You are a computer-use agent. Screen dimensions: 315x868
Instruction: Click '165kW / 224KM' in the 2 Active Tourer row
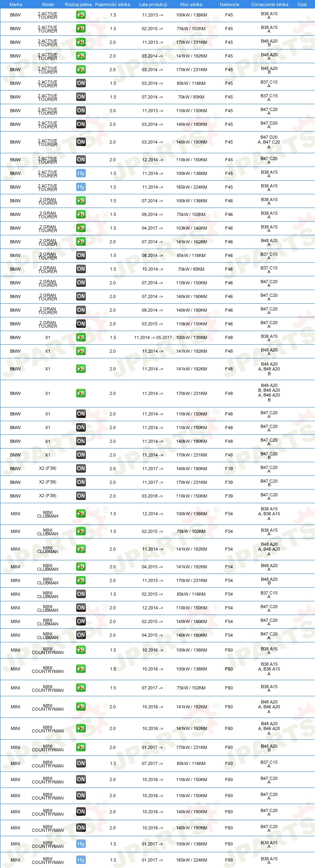[191, 187]
